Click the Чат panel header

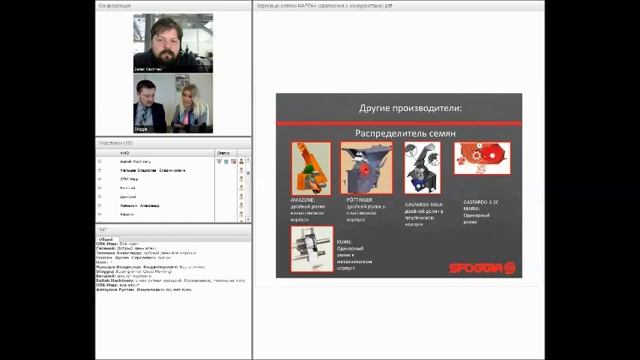tap(173, 229)
